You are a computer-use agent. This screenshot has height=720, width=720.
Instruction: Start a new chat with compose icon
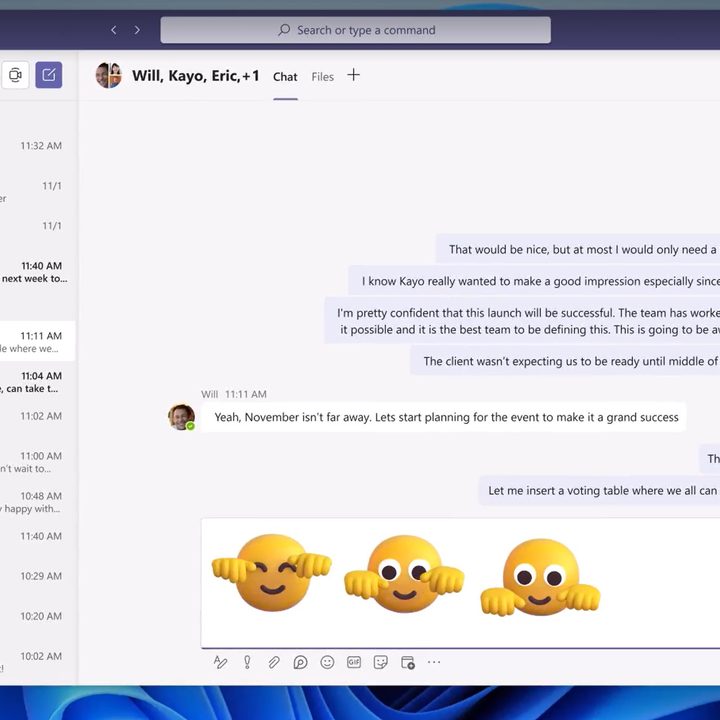(49, 75)
